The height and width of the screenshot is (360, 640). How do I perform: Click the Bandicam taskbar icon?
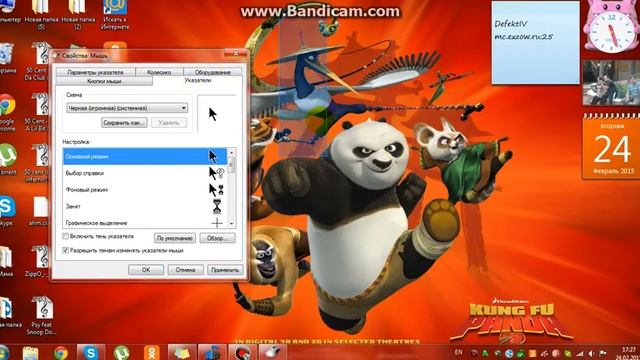[x=242, y=352]
